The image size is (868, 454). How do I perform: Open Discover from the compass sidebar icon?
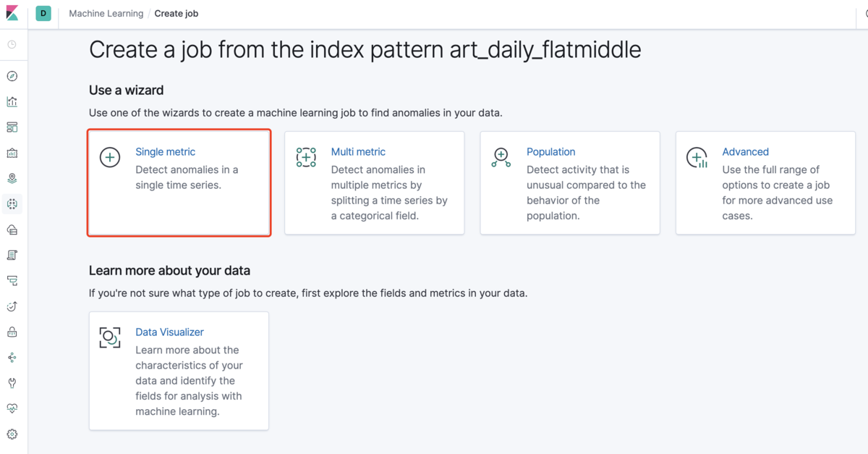(x=12, y=76)
